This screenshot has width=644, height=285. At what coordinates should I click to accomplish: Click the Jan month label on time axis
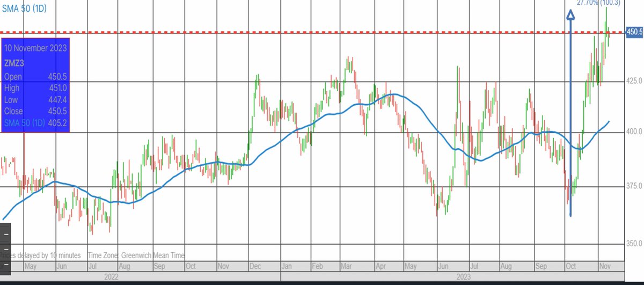(x=286, y=266)
